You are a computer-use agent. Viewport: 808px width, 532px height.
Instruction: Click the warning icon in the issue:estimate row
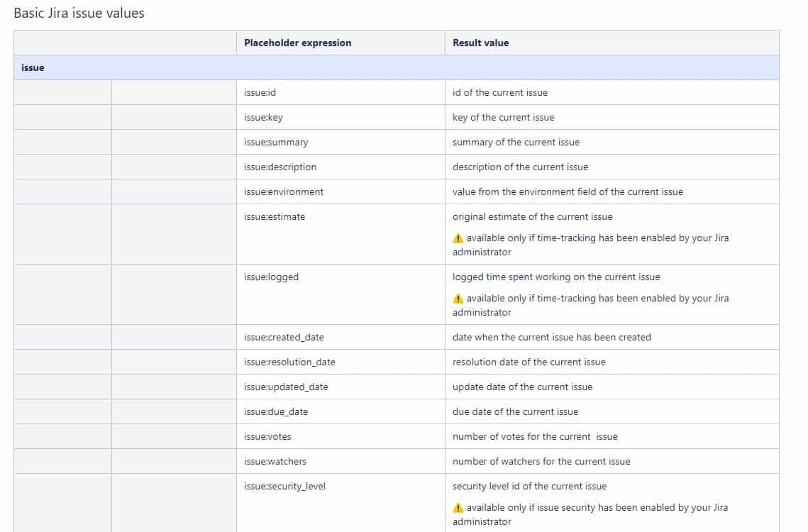point(458,238)
